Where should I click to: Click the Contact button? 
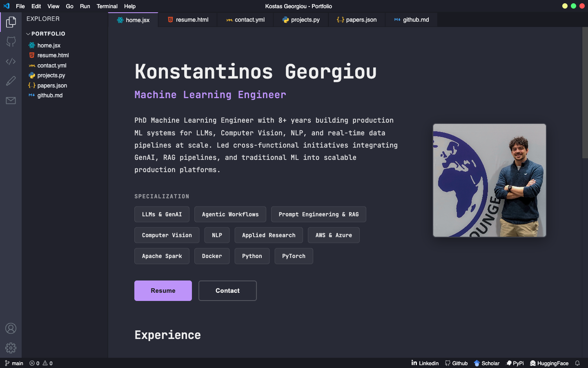pos(227,291)
